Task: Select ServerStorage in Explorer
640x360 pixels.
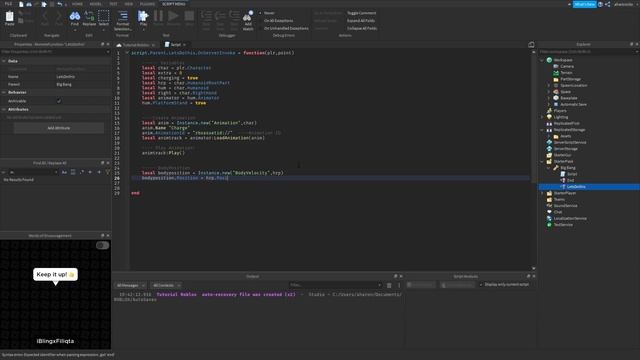Action: [565, 149]
